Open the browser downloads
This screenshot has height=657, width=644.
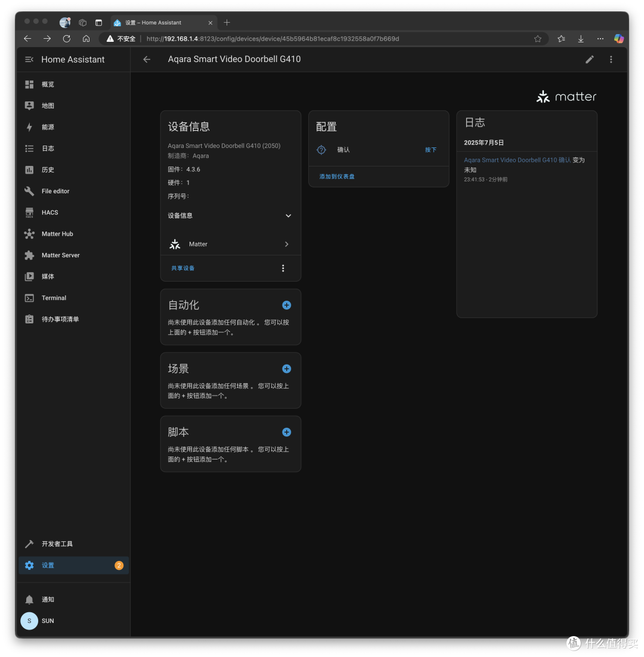pos(581,39)
